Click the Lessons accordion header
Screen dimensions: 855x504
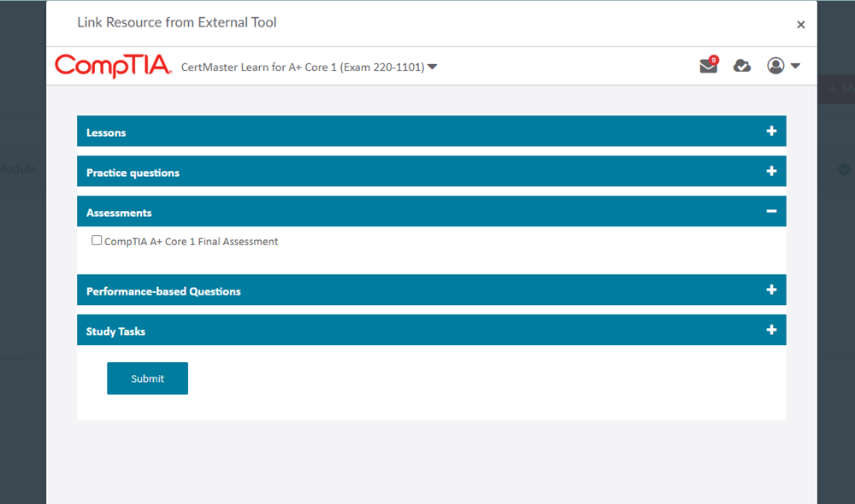pyautogui.click(x=104, y=131)
